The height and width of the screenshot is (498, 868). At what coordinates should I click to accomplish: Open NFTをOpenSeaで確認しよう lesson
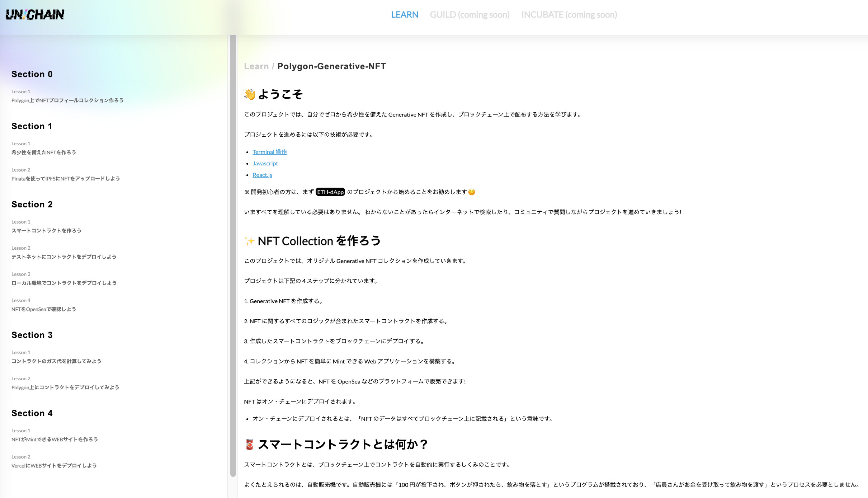pyautogui.click(x=44, y=309)
